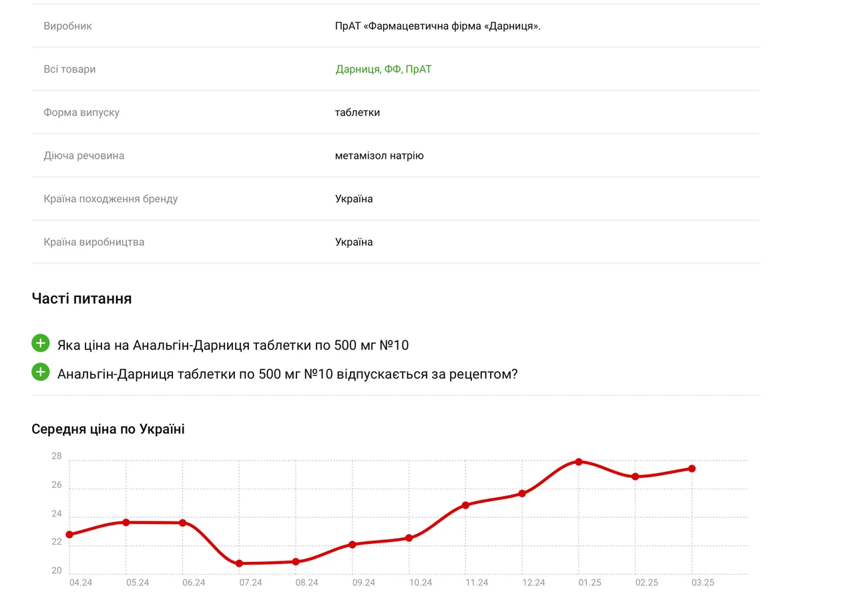Click Україна value in brand origin row
The image size is (868, 598).
pyautogui.click(x=354, y=199)
